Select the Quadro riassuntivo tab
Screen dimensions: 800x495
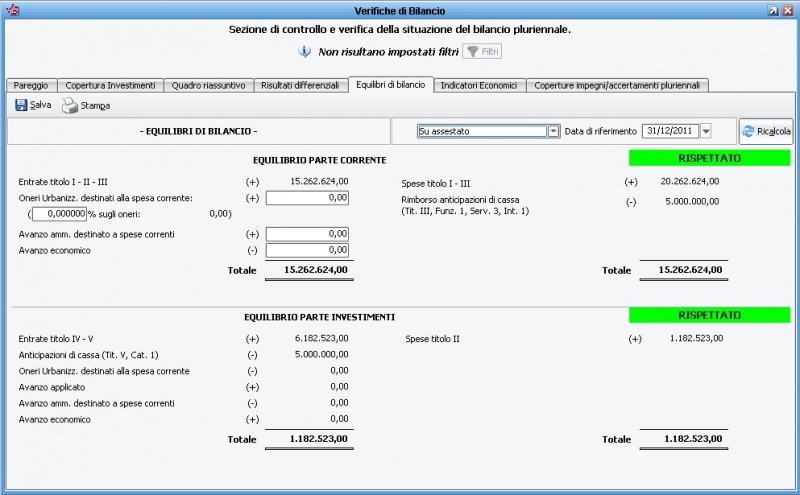click(208, 86)
